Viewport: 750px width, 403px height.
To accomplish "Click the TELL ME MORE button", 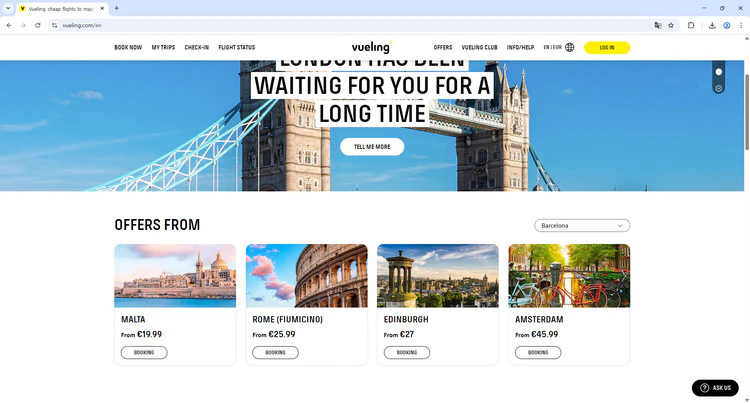I will point(372,147).
